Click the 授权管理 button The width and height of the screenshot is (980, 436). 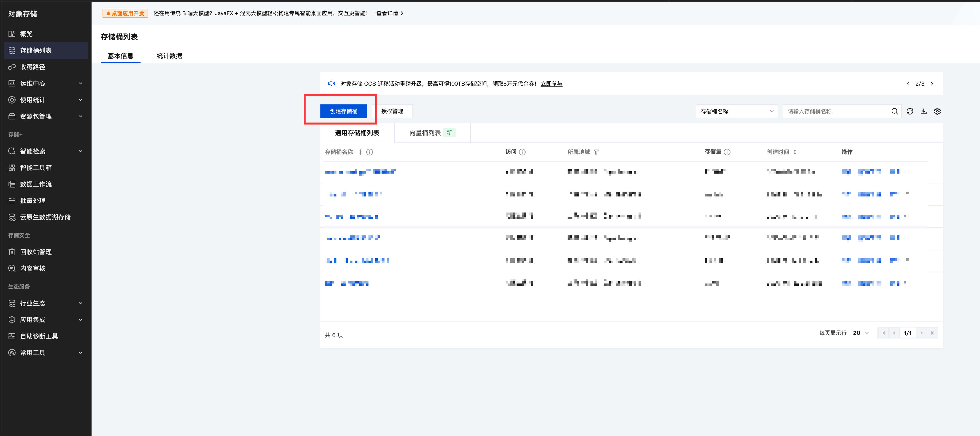(392, 111)
